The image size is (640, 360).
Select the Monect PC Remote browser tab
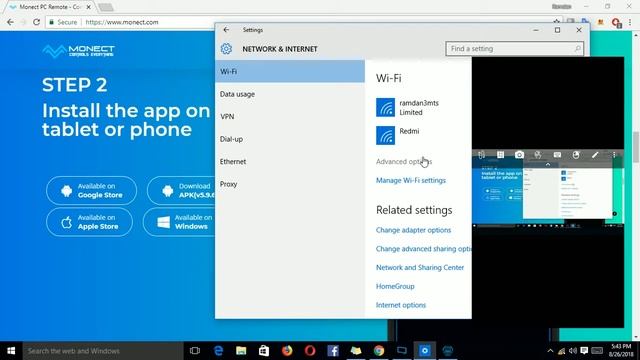point(50,7)
